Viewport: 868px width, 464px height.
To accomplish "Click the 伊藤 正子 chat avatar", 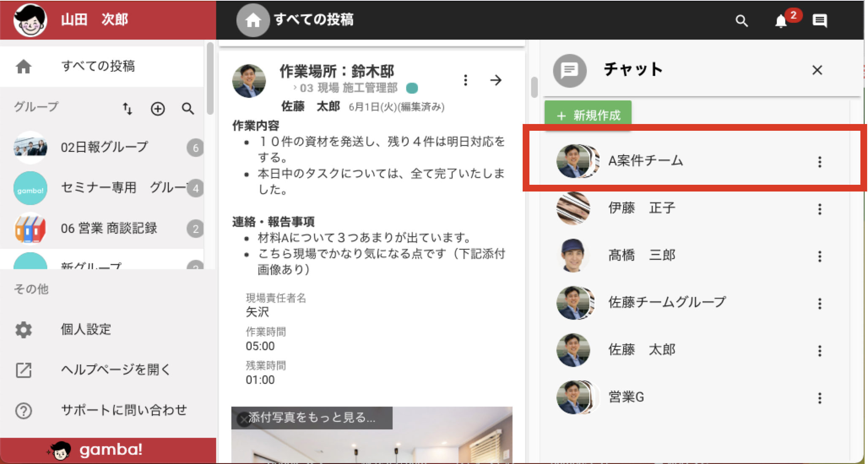I will tap(573, 208).
